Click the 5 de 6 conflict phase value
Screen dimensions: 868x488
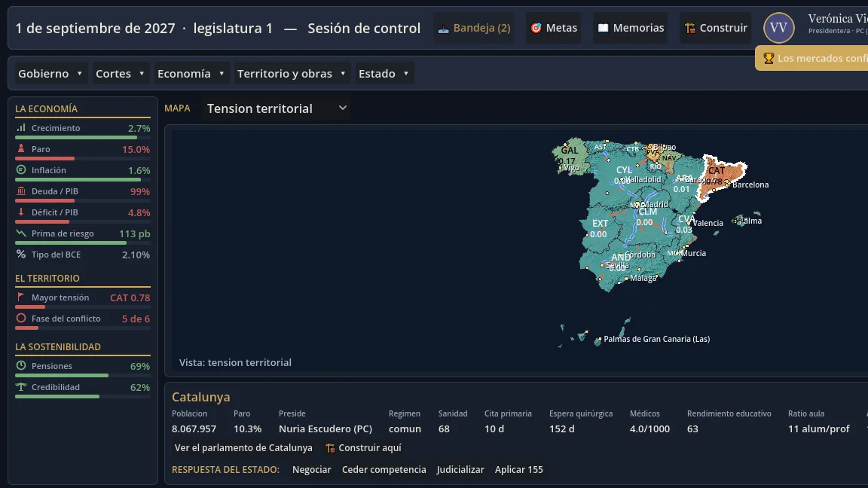[136, 319]
